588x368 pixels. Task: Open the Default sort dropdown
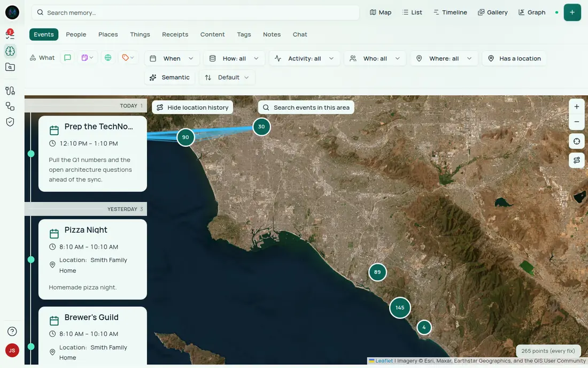tap(227, 77)
